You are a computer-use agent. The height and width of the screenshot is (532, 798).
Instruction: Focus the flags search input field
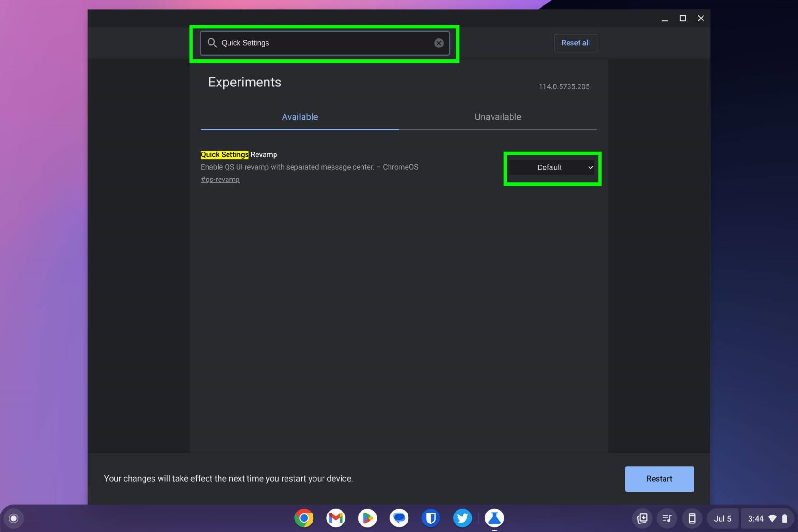coord(325,43)
